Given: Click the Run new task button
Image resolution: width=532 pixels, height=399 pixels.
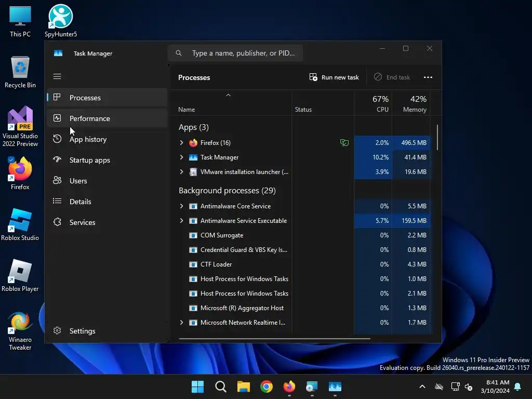Looking at the screenshot, I should (x=334, y=77).
